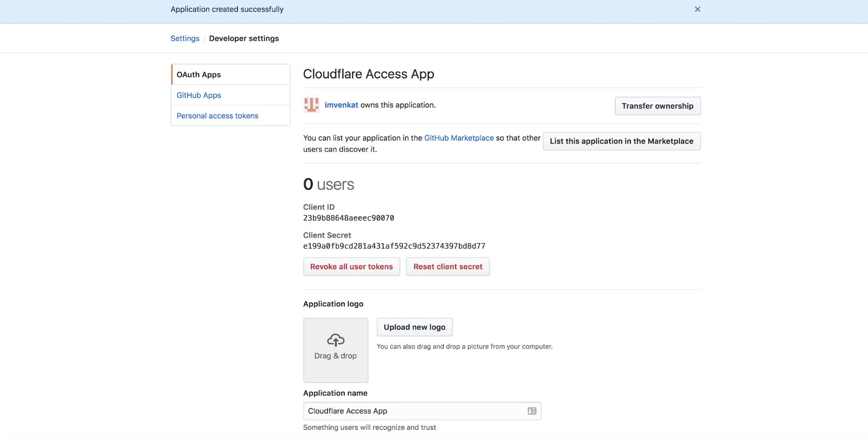
Task: Revoke all user tokens
Action: pyautogui.click(x=351, y=266)
